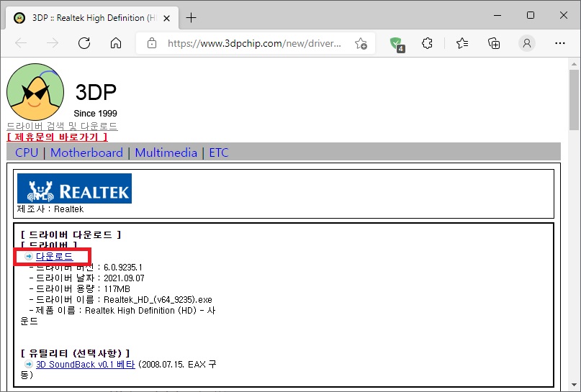Click the address bar URL field
This screenshot has width=581, height=392.
254,44
